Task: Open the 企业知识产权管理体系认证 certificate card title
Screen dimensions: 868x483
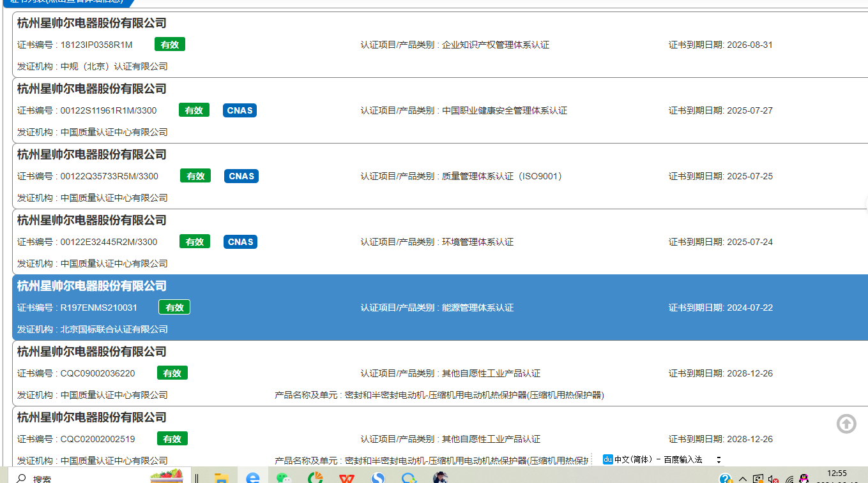Action: coord(92,23)
